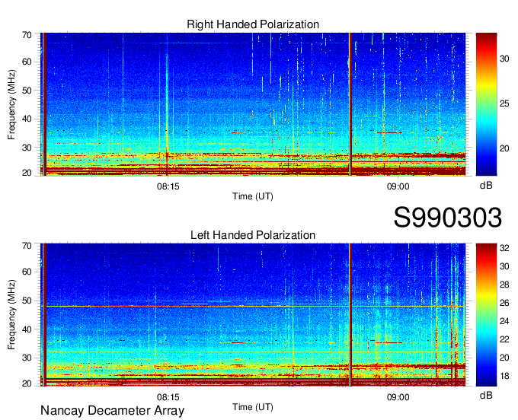Click the 20 frequency tick of Left Handed plot
The height and width of the screenshot is (420, 518).
(x=27, y=383)
